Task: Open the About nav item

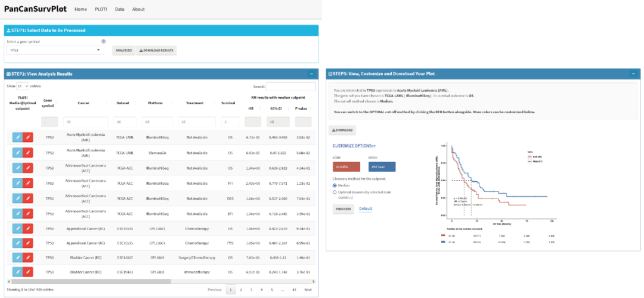Action: coord(138,9)
